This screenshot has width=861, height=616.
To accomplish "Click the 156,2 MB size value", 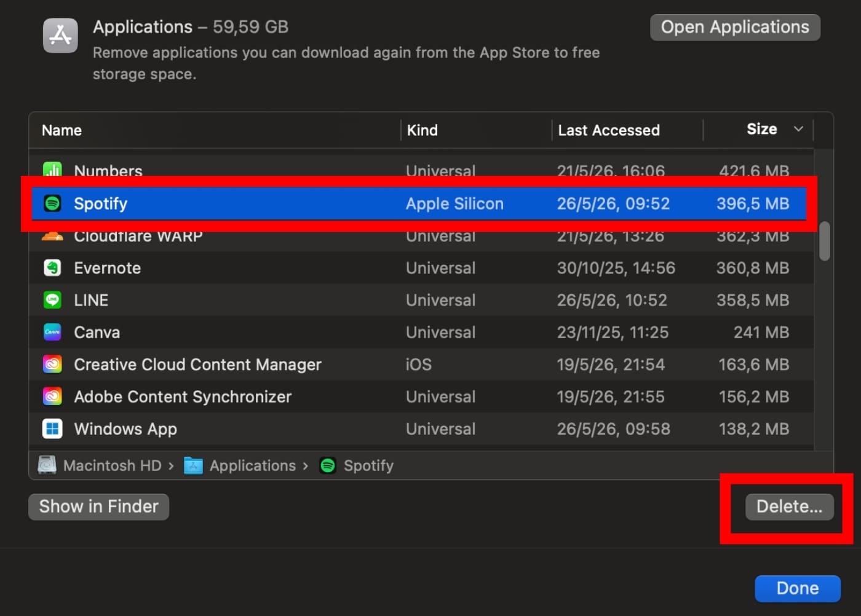I will pos(754,397).
